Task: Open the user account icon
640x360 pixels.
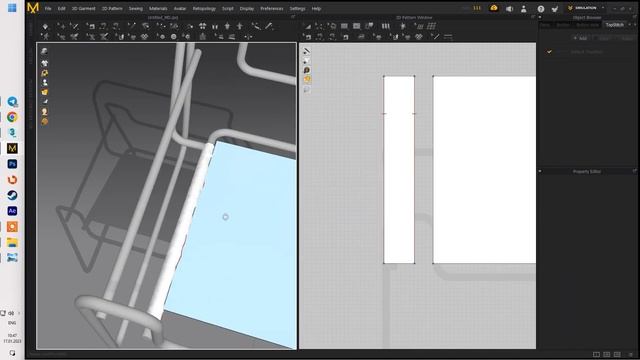Action: click(x=524, y=9)
